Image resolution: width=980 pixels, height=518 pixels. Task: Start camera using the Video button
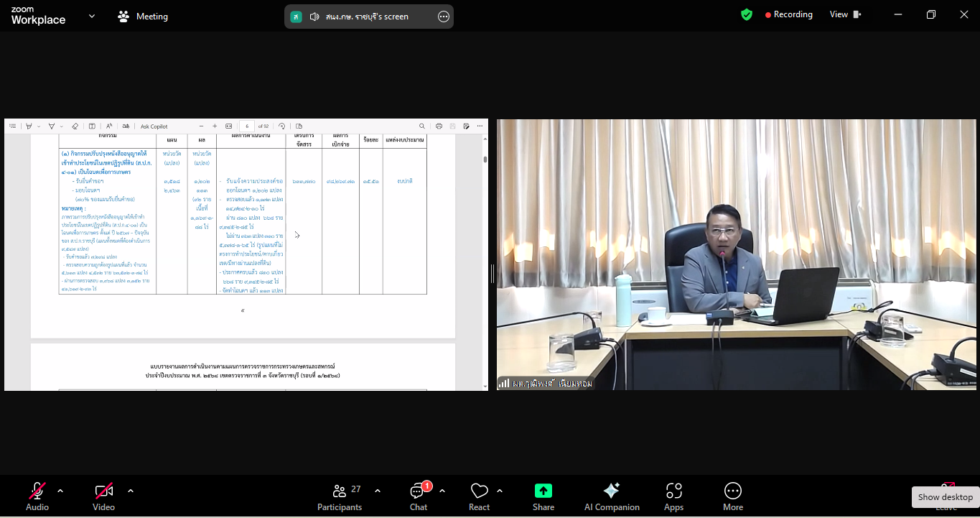[103, 496]
